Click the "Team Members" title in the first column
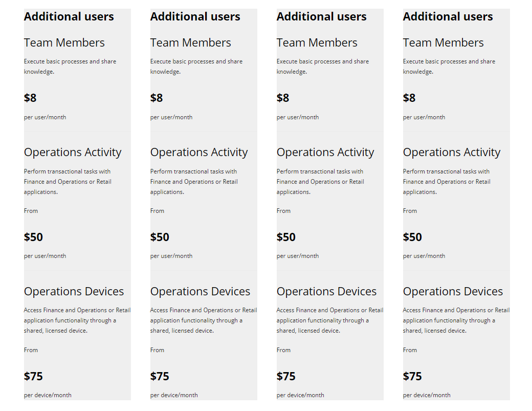 coord(64,42)
